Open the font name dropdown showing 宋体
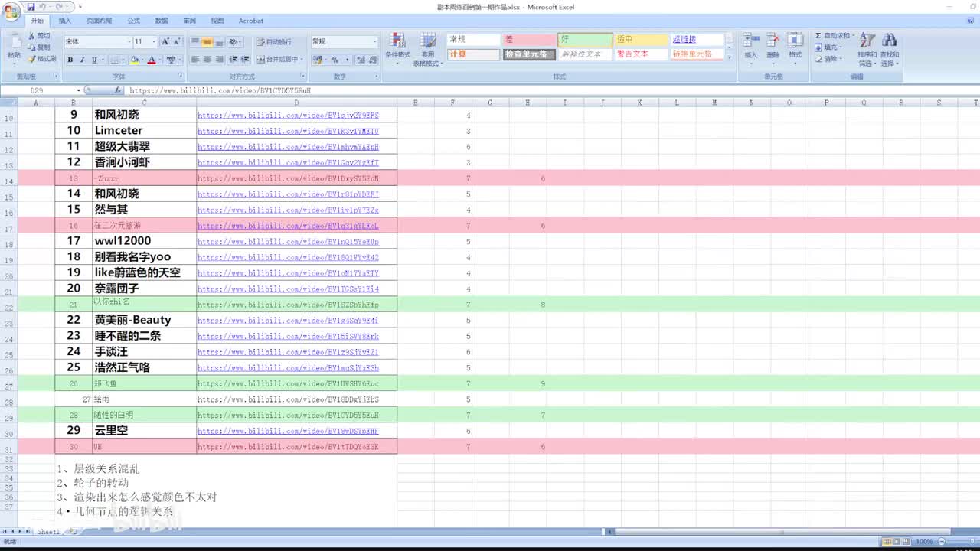This screenshot has width=980, height=551. pos(129,41)
